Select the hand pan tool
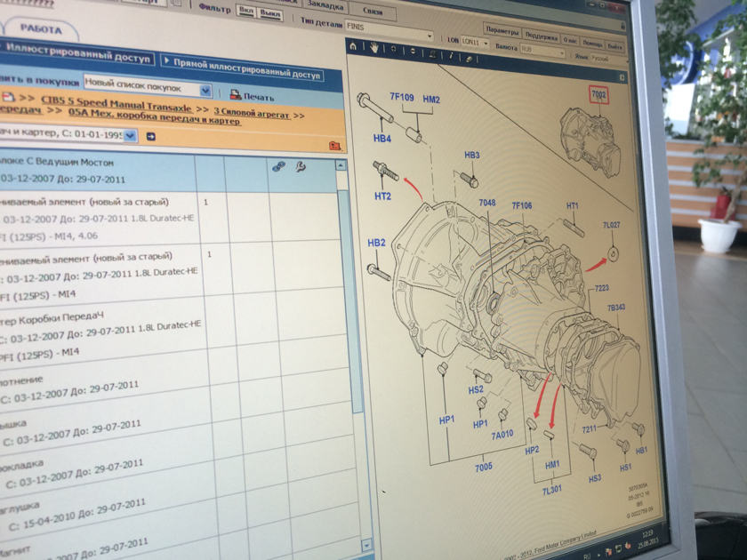This screenshot has width=747, height=560. tap(374, 48)
